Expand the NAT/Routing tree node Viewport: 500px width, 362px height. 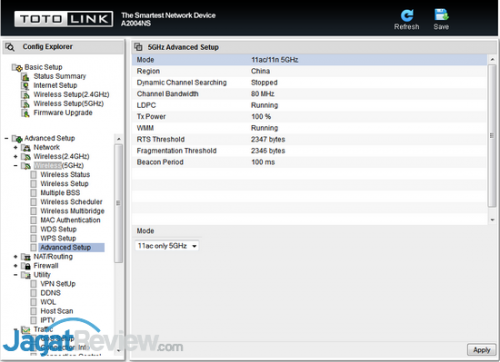coord(15,257)
